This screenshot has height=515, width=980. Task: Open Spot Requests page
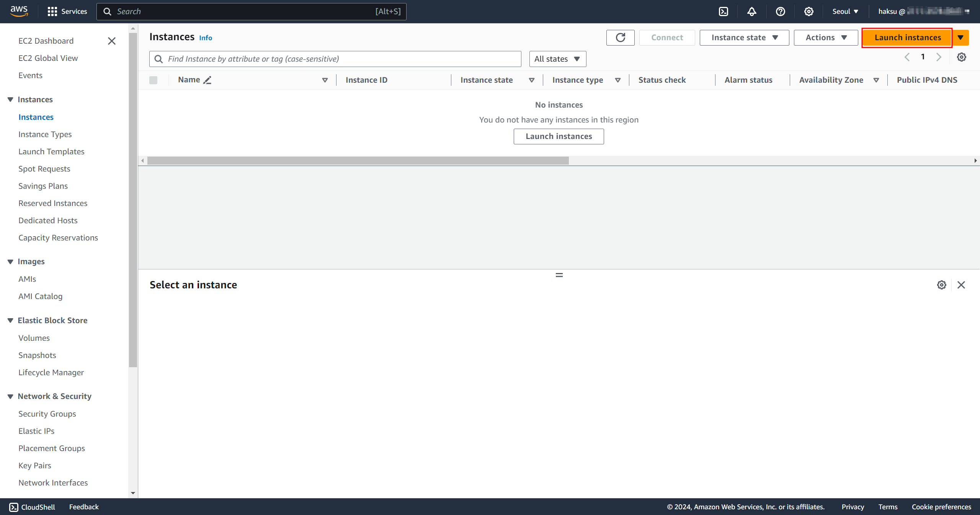coord(44,169)
